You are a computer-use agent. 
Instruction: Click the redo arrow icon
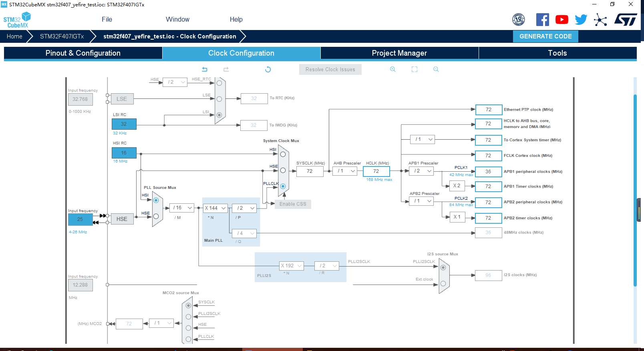tap(226, 69)
